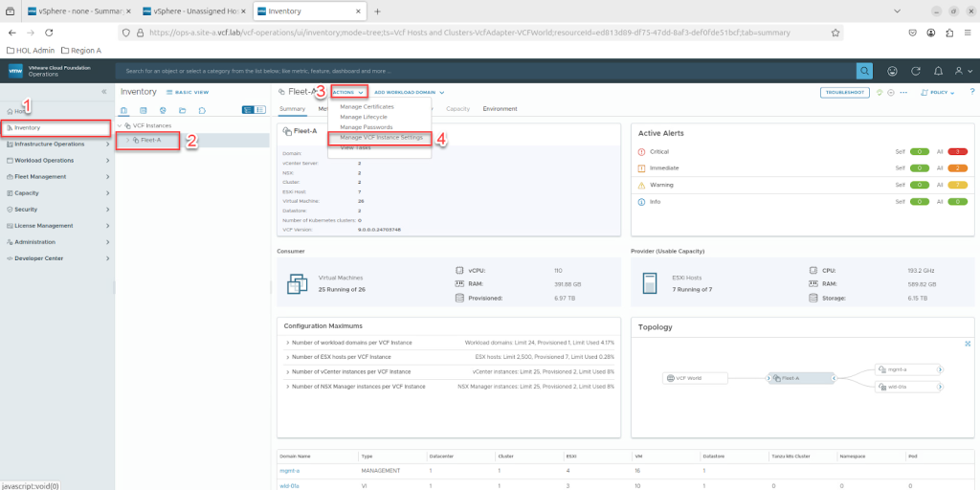Click the VMware Cloud Foundation logo
The width and height of the screenshot is (980, 490).
coord(15,71)
